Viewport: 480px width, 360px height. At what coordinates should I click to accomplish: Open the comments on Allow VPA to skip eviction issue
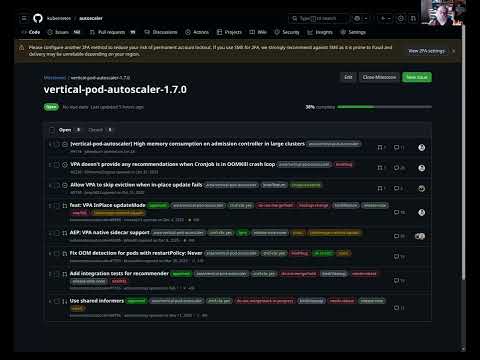[x=398, y=188]
